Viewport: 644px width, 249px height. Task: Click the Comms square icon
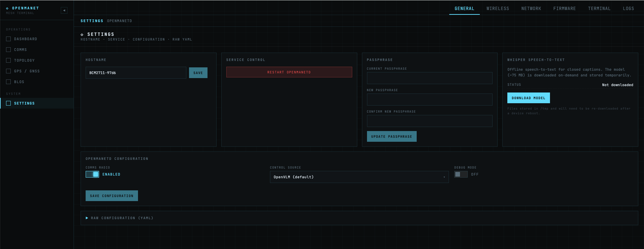(x=8, y=50)
